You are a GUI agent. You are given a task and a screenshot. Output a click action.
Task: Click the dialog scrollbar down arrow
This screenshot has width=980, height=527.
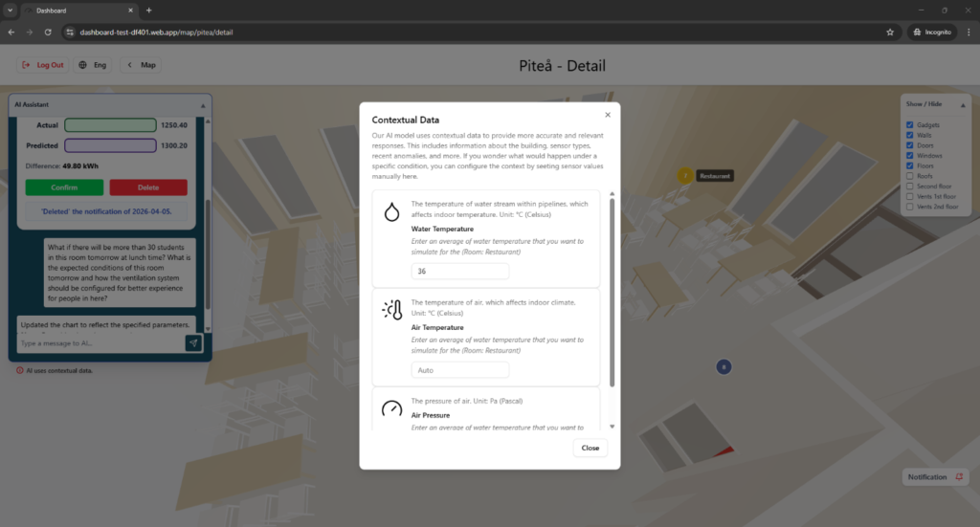612,427
